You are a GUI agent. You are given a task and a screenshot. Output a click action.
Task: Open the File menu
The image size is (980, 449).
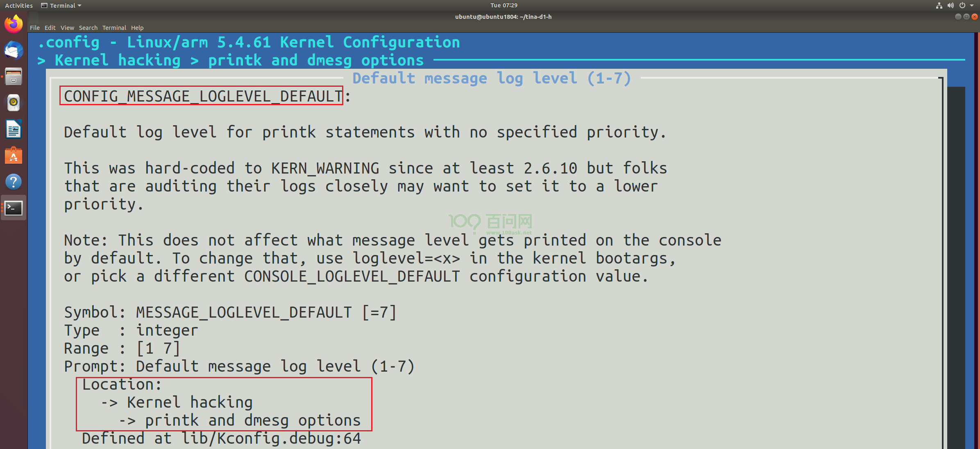[x=34, y=28]
